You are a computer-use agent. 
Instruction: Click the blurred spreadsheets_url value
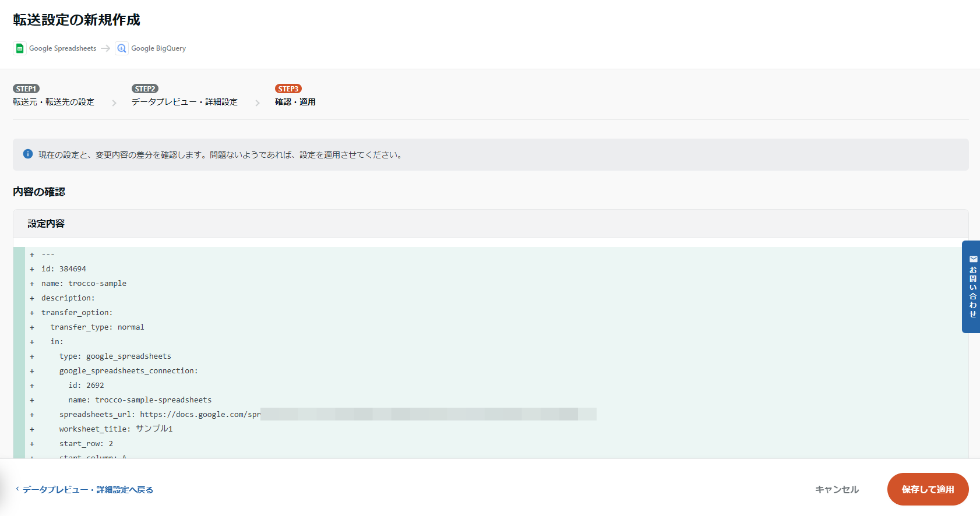click(x=428, y=414)
